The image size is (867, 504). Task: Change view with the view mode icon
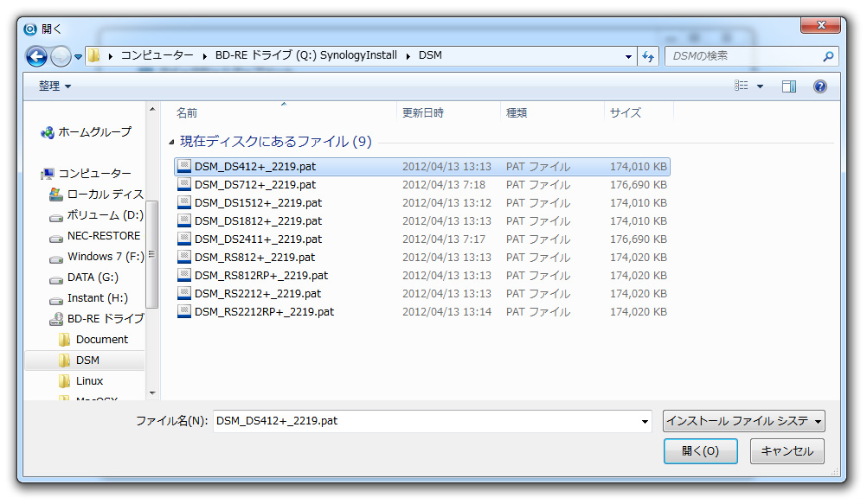coord(741,86)
